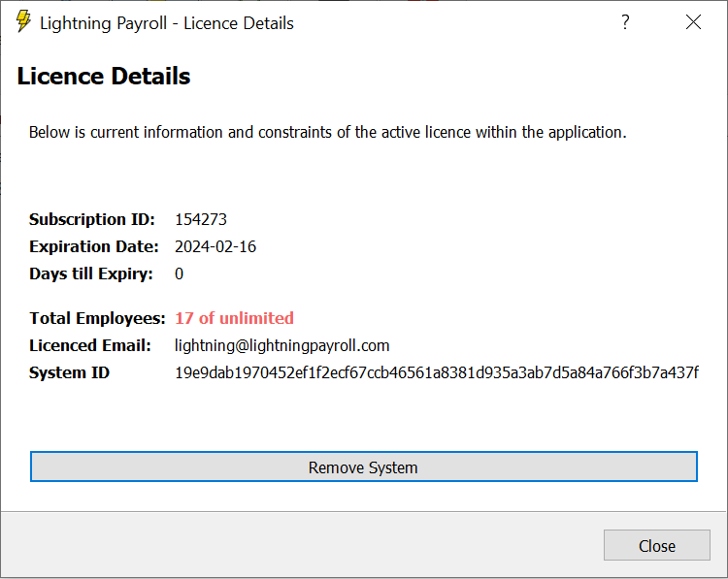Click the System ID hash value

click(x=437, y=372)
